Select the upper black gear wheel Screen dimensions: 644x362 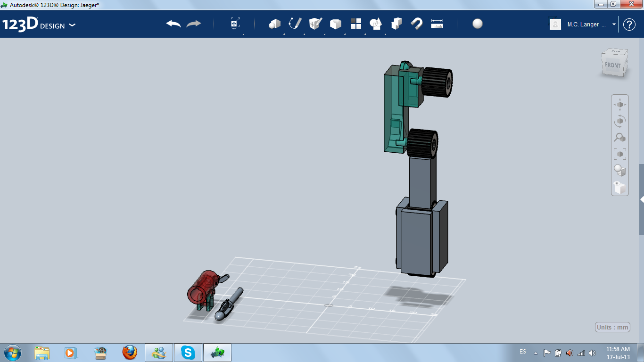coord(438,82)
